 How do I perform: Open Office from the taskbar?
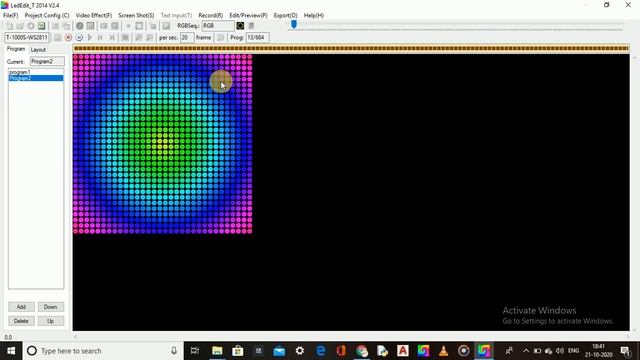[x=341, y=351]
